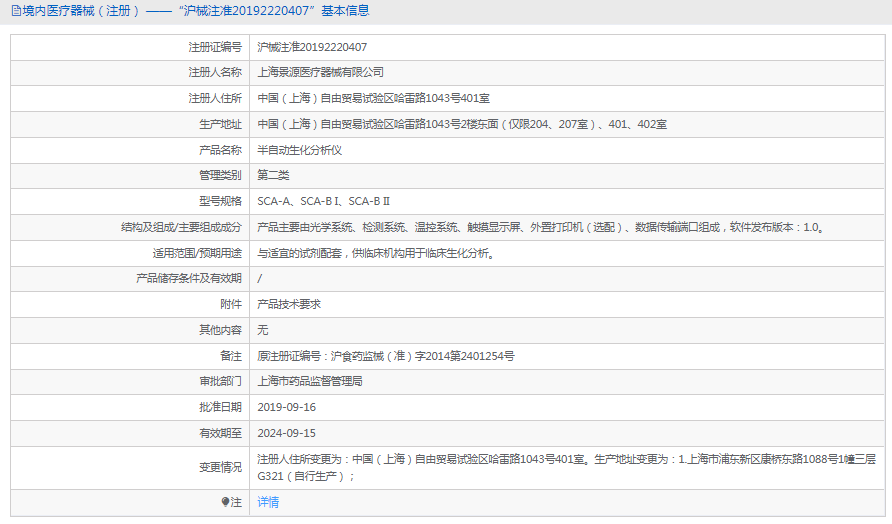Click the 有效期至 row label
Screen dimensions: 892x524
[x=220, y=433]
